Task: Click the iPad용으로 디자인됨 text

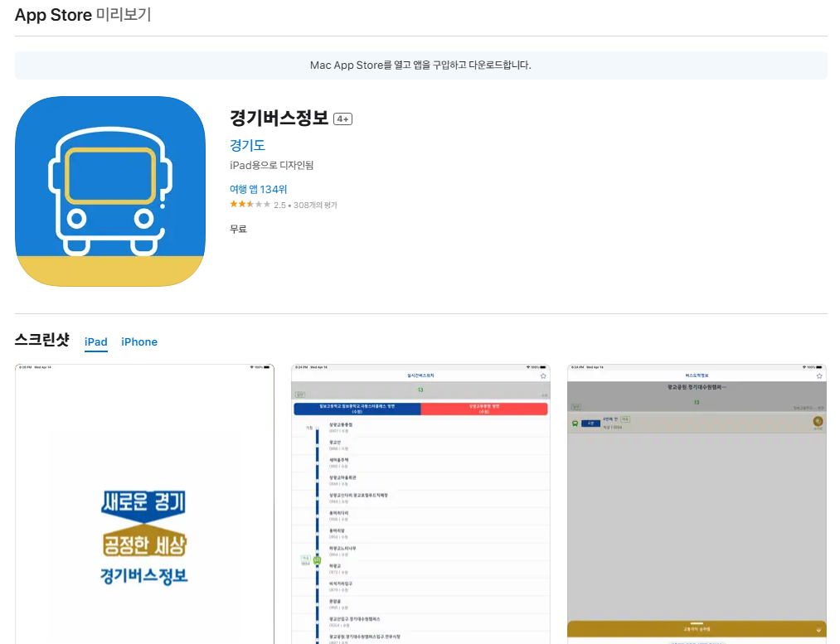Action: [272, 165]
